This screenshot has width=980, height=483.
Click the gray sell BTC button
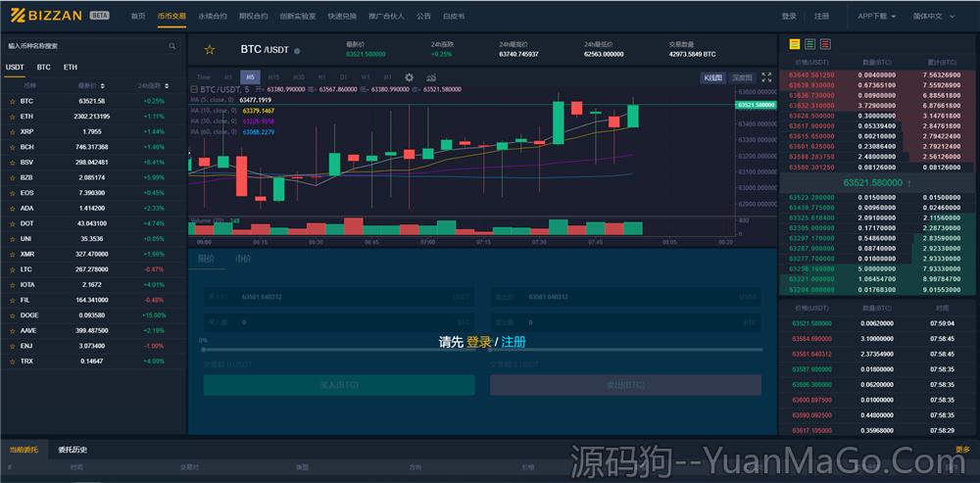click(x=625, y=385)
